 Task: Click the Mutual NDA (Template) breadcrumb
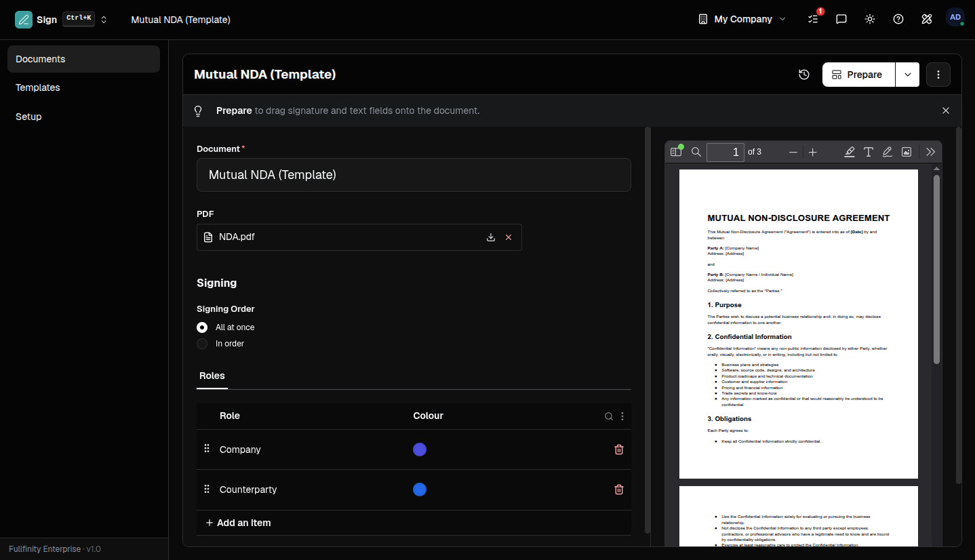point(180,20)
